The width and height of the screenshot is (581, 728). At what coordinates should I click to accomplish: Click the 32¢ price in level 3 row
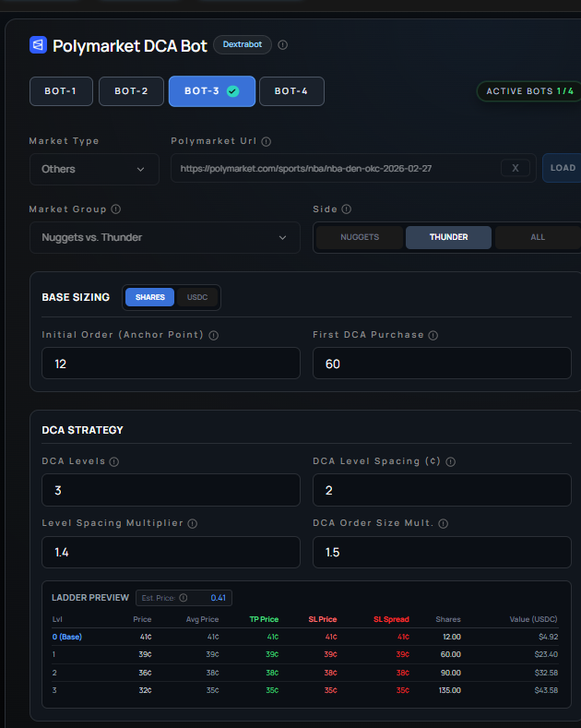point(146,690)
